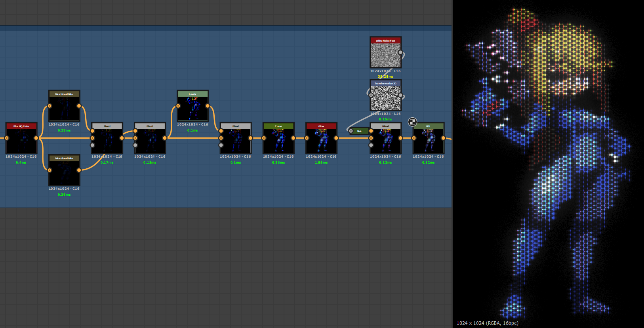Select the Levels node
Screen dimensions: 644x328
pos(192,106)
